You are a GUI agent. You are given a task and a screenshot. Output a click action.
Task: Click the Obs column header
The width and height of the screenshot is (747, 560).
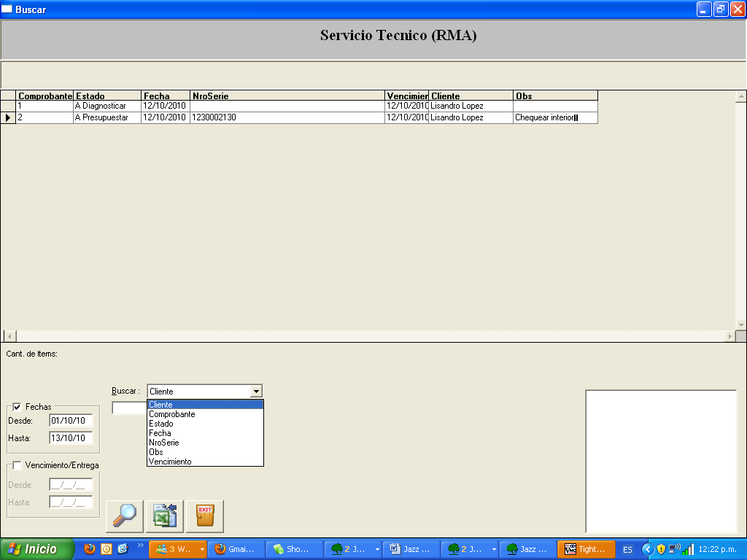tap(555, 96)
